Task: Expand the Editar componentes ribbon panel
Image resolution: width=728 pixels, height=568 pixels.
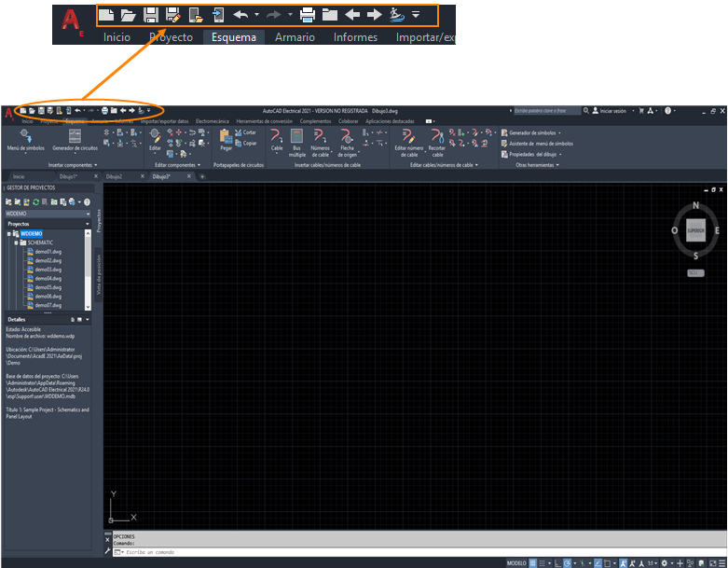Action: coord(177,165)
